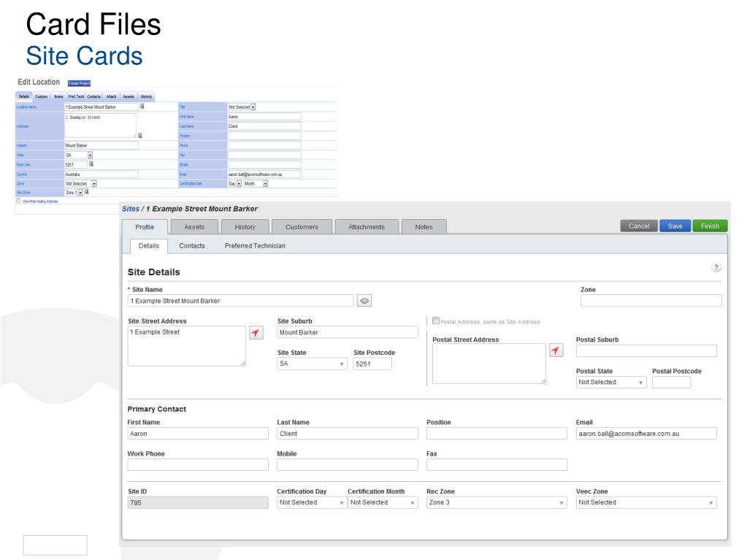This screenshot has height=560, width=747.
Task: Click the Site Postcode field showing 5251
Action: 372,364
